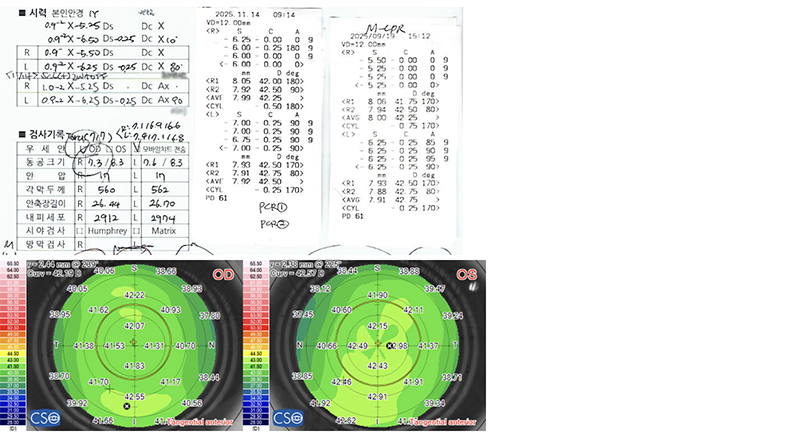Screen dimensions: 800x433
Task: Click the 각막두께 L value 562
Action: tap(160, 190)
